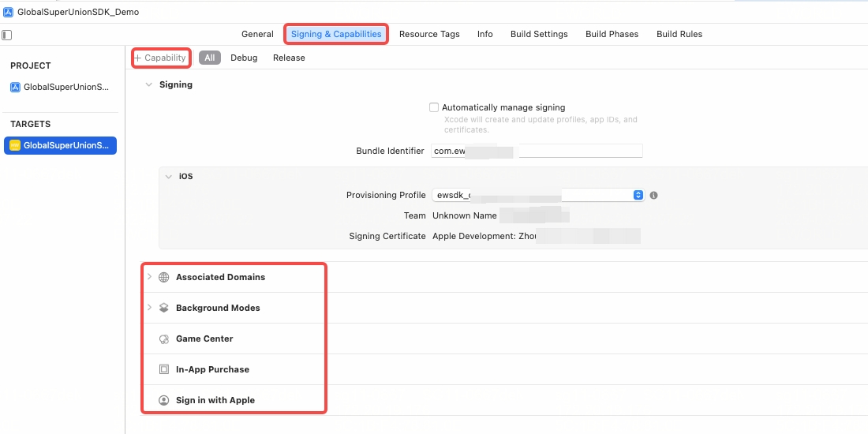This screenshot has height=434, width=868.
Task: Click the Associated Domains label
Action: [220, 277]
